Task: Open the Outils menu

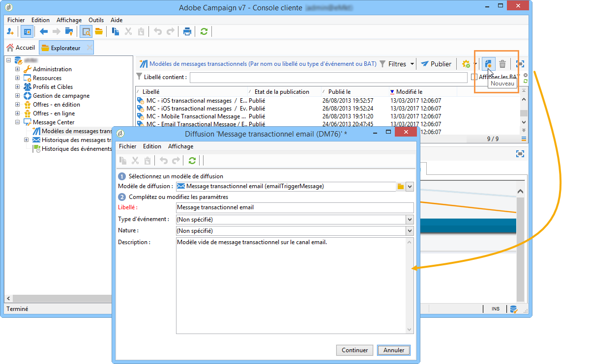Action: point(96,20)
